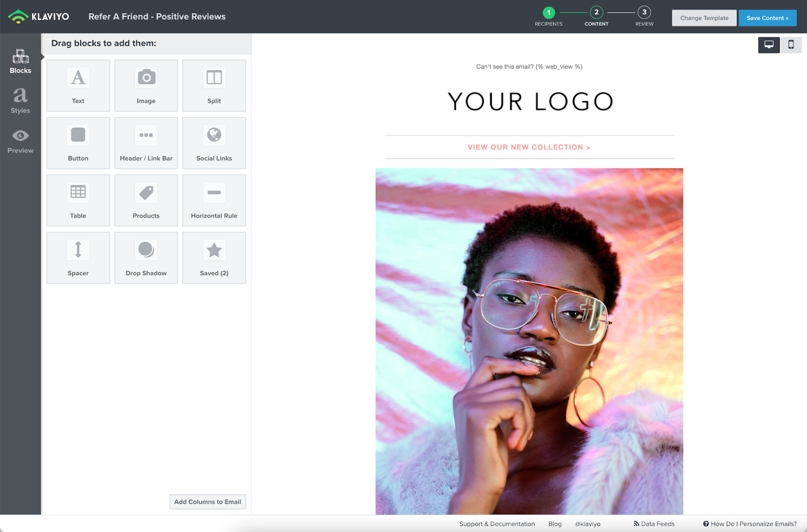Screen dimensions: 807x532
Task: Open the Saved (2) blocks
Action: click(214, 258)
